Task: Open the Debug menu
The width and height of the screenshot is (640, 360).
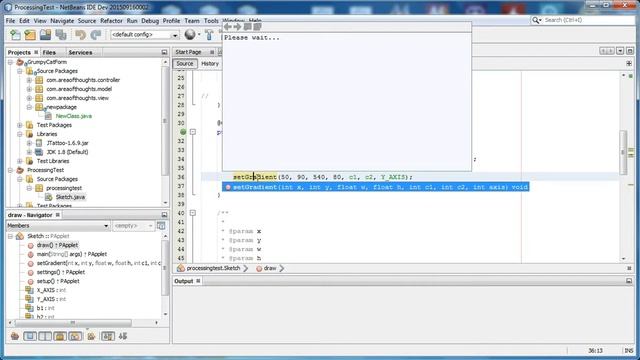Action: click(150, 20)
